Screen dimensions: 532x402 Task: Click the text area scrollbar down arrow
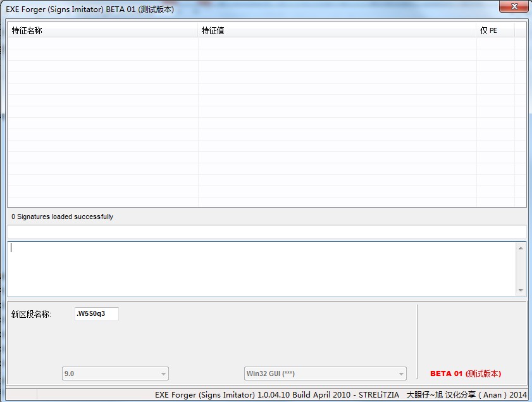(x=520, y=291)
